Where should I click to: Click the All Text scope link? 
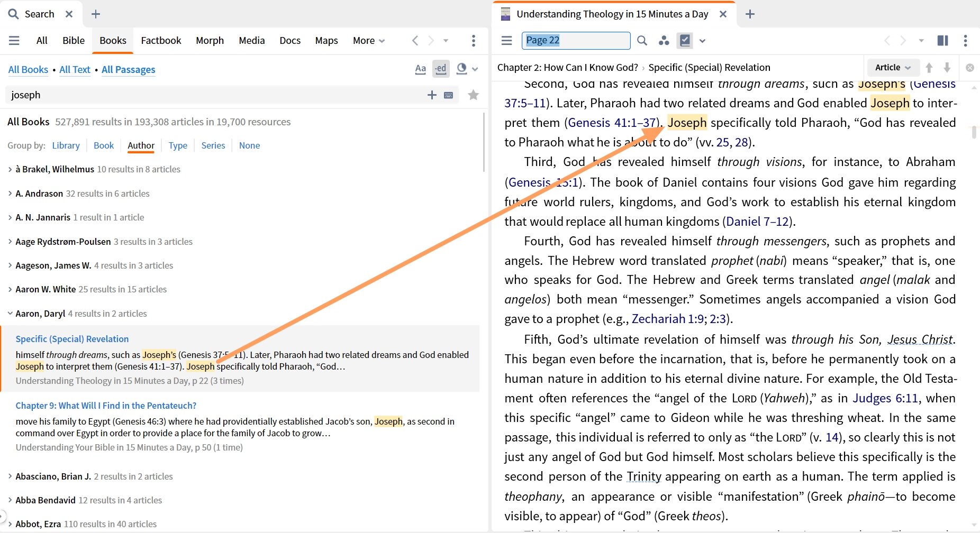[x=75, y=69]
